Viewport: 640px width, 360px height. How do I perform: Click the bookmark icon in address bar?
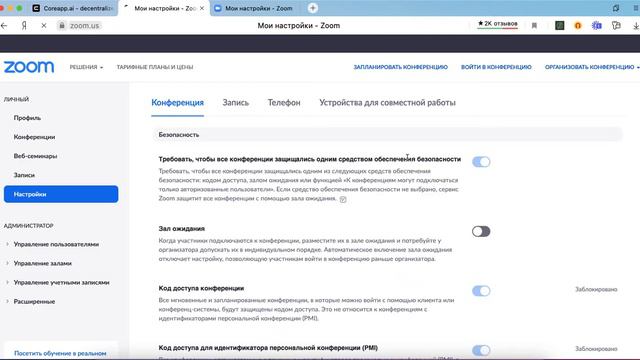534,26
